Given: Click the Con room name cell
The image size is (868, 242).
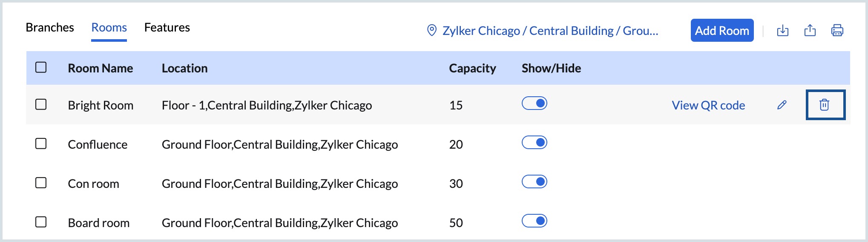Looking at the screenshot, I should coord(94,184).
